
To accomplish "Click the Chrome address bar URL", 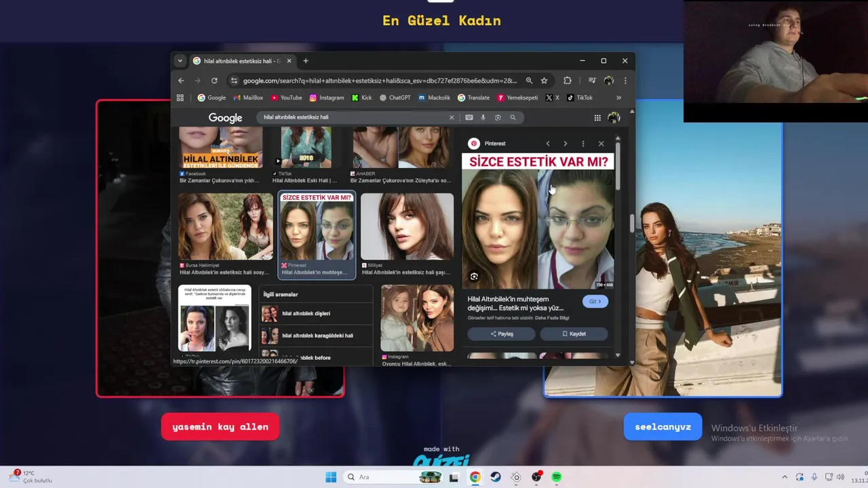I will click(x=380, y=81).
